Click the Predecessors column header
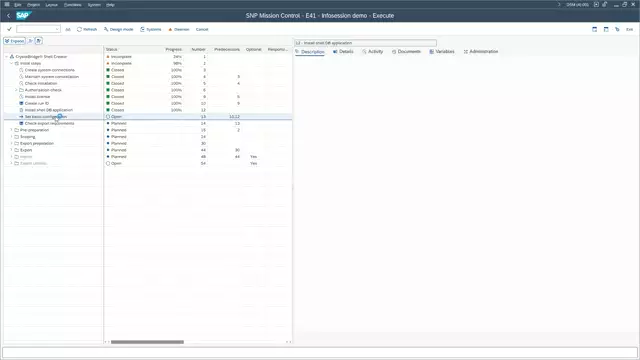Screen dimensions: 640x360 pos(227,49)
